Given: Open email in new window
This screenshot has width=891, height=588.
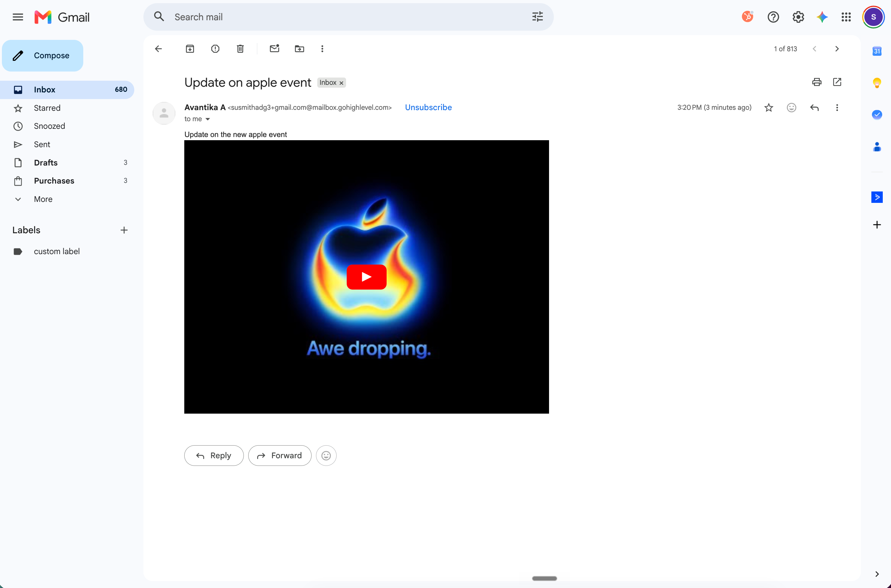Looking at the screenshot, I should pos(837,82).
